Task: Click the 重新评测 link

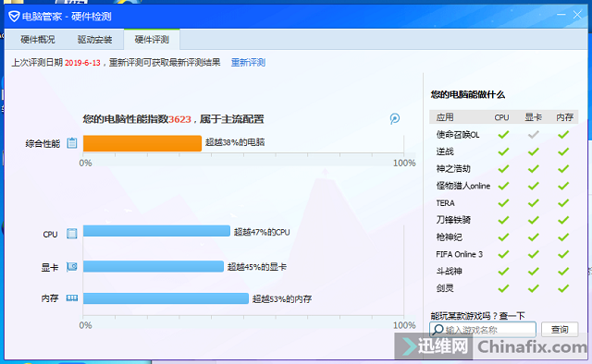Action: pos(248,63)
